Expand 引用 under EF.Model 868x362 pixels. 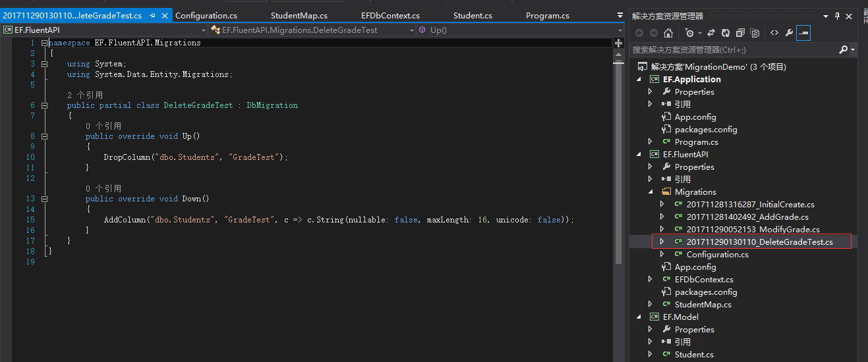coord(650,342)
